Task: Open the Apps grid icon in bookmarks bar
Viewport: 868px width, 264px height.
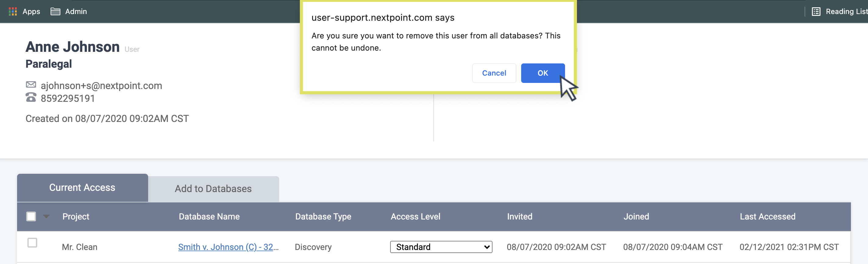Action: 13,12
